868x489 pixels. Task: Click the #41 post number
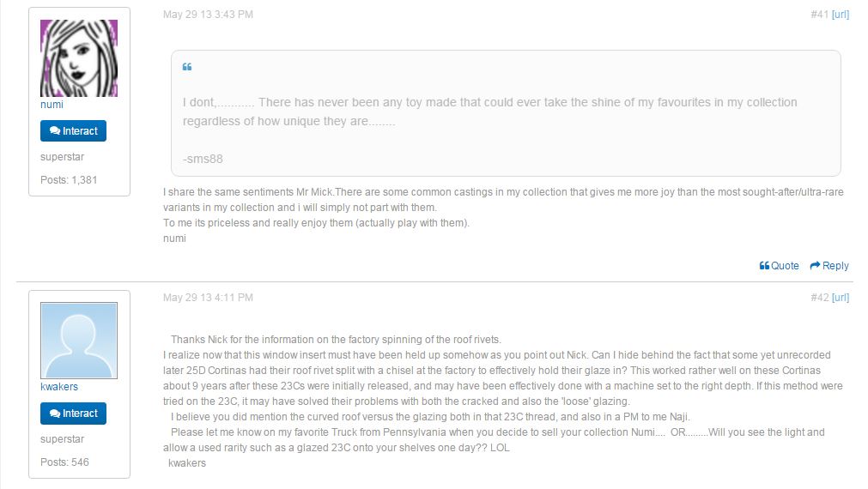(819, 15)
